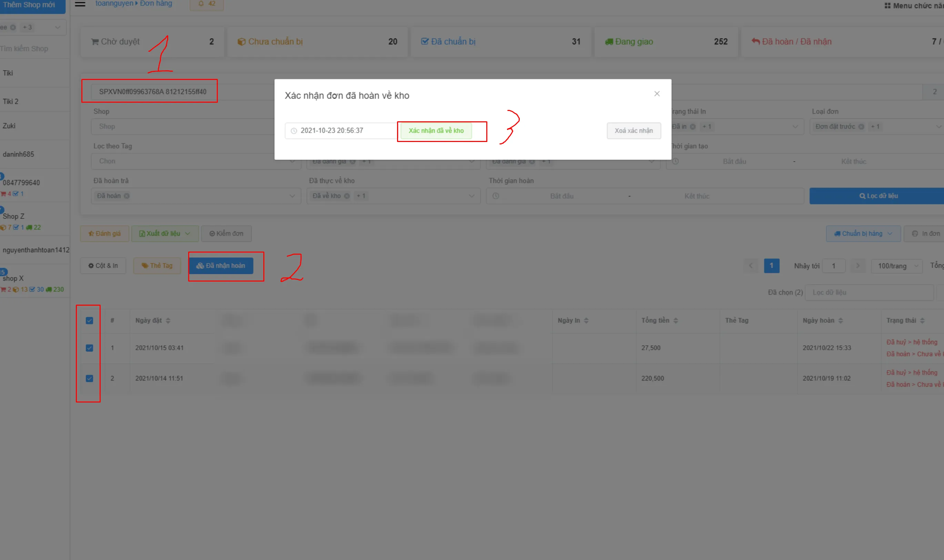Expand the 'Lọc theo Tag' dropdown
Viewport: 944px width, 560px height.
196,161
